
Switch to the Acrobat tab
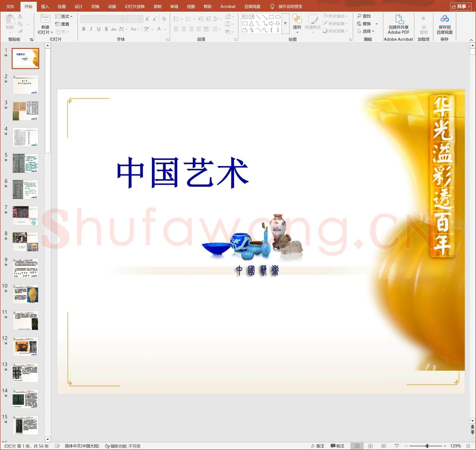[228, 6]
